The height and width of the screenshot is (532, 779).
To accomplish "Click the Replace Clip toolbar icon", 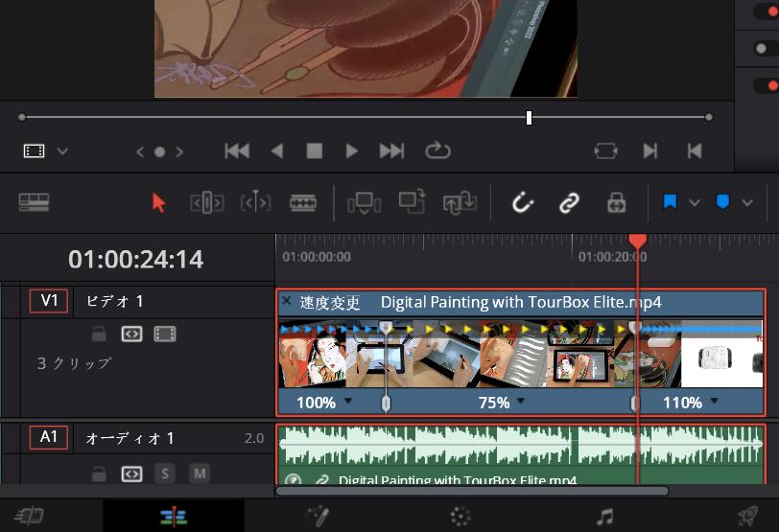I will point(460,202).
